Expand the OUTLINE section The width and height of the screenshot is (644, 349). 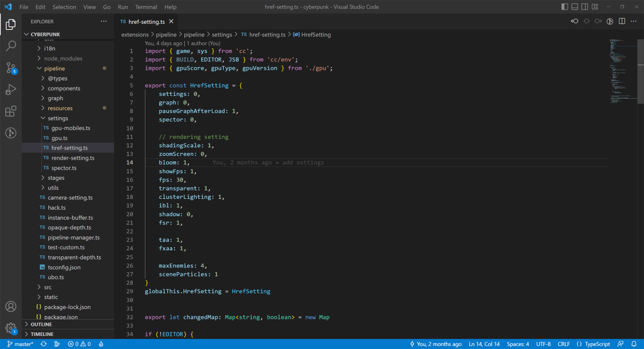click(41, 325)
